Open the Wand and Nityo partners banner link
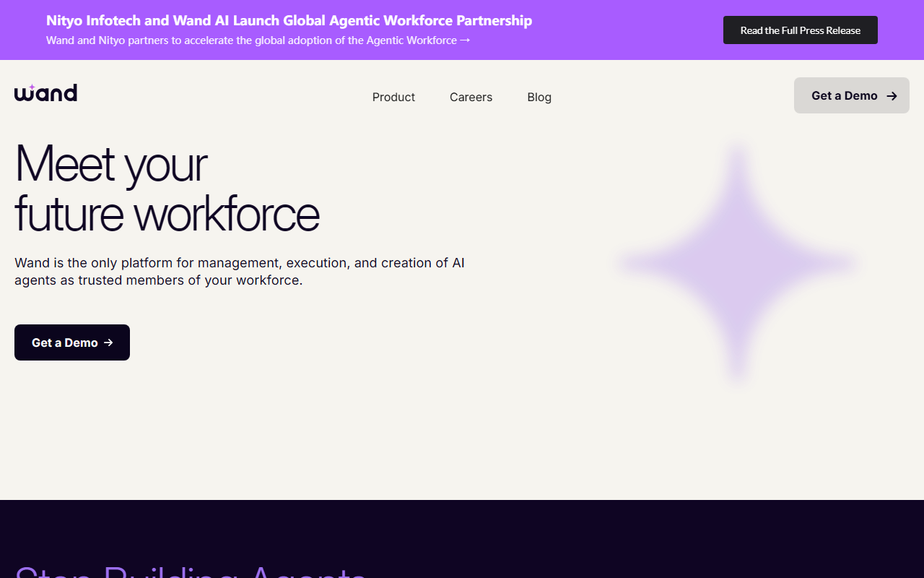This screenshot has height=578, width=924. 258,40
